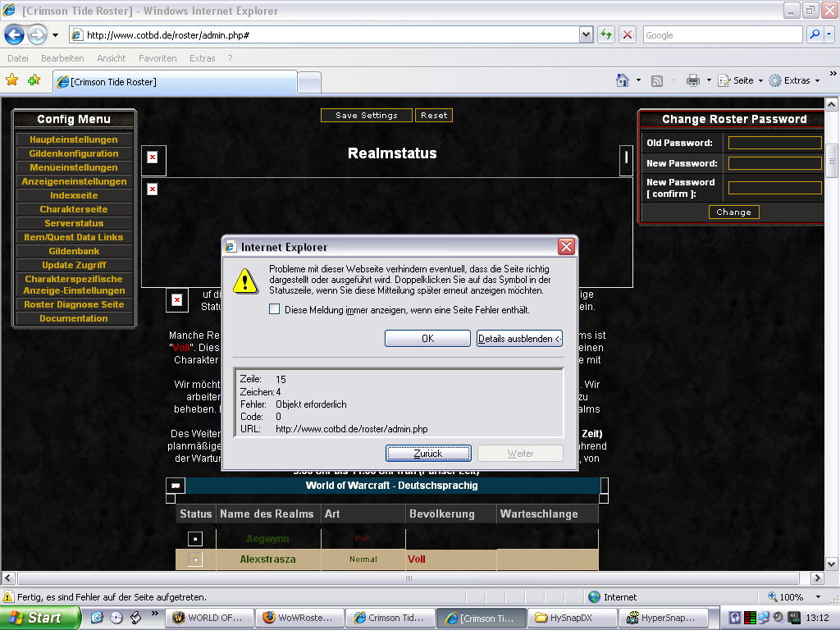Open the Home button dropdown arrow
This screenshot has height=630, width=840.
pos(638,80)
